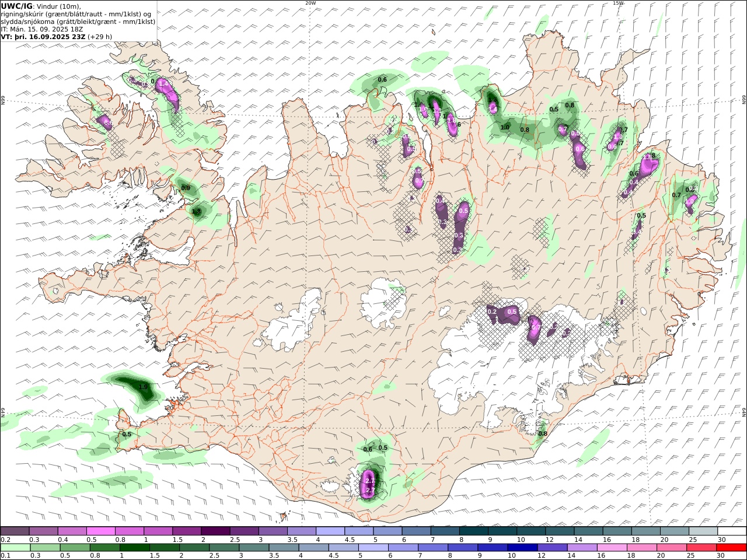Image resolution: width=747 pixels, height=560 pixels.
Task: Pick the 16 swatch on the snow scale
Action: [x=617, y=531]
